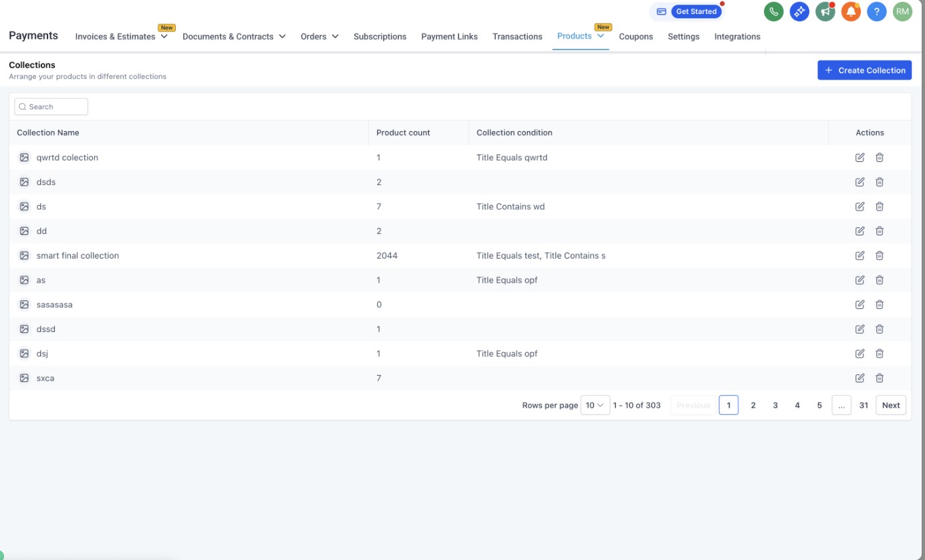Viewport: 925px width, 560px height.
Task: Delete the qwrtd colection row
Action: point(880,158)
